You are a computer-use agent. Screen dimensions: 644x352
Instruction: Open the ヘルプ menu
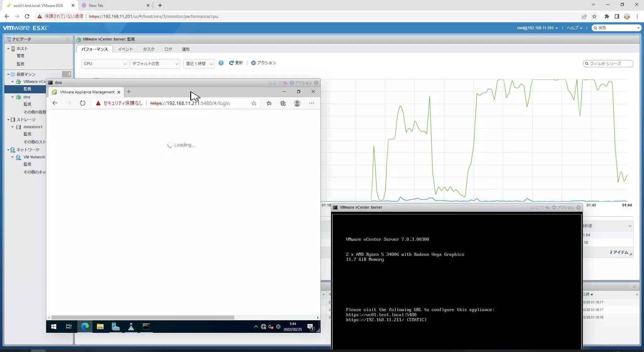(x=574, y=28)
